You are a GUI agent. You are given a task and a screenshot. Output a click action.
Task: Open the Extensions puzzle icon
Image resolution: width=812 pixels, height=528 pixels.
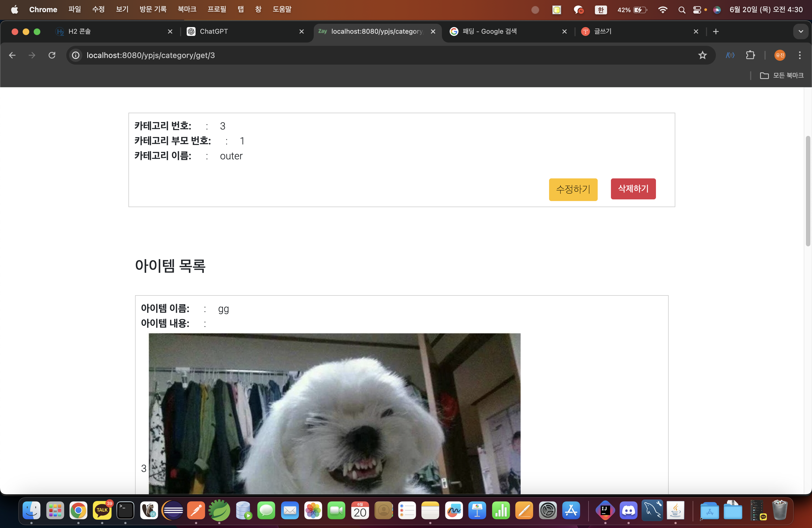point(750,55)
